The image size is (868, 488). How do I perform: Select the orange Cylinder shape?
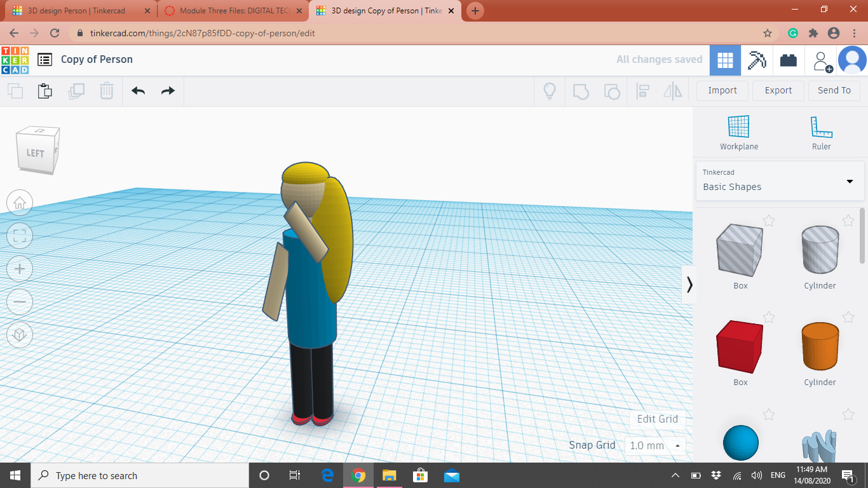(820, 346)
